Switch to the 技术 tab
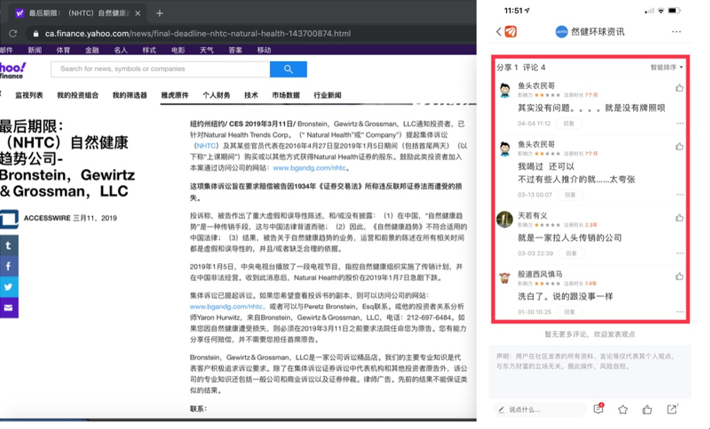710x429 pixels. pyautogui.click(x=251, y=95)
